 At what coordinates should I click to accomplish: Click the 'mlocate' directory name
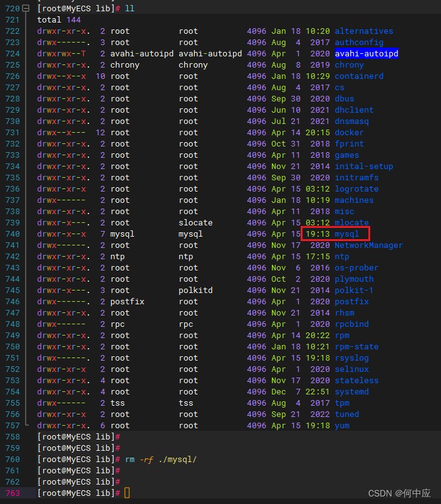pyautogui.click(x=351, y=222)
